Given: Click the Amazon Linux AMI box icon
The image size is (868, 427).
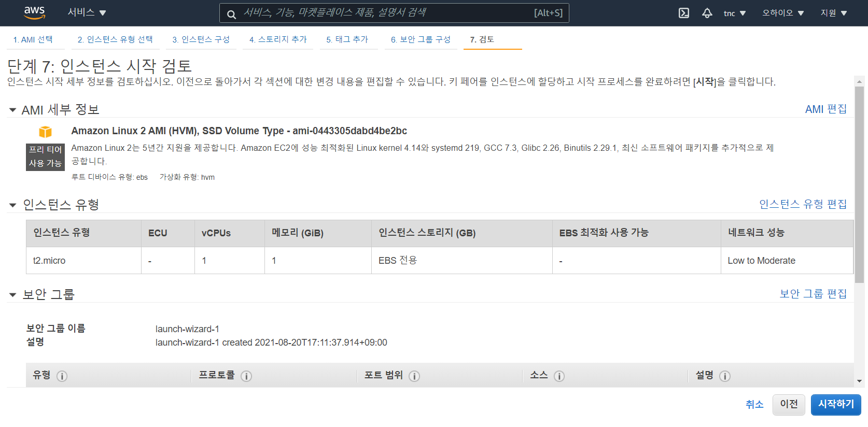Looking at the screenshot, I should [x=46, y=132].
